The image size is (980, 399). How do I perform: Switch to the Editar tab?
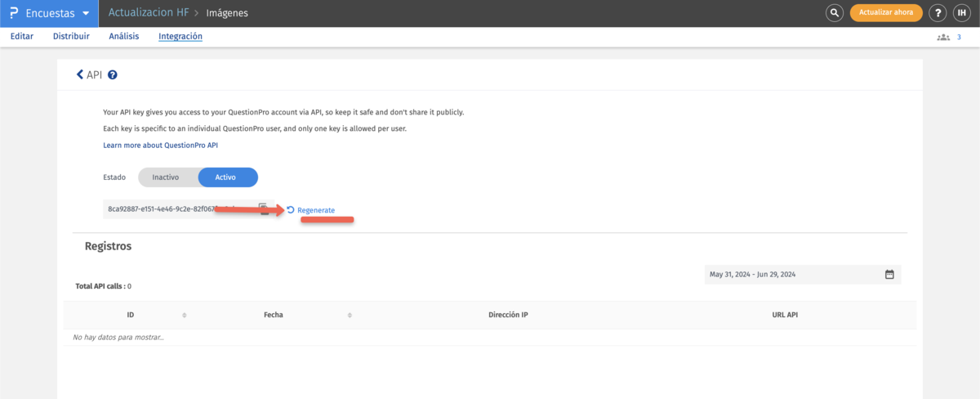pyautogui.click(x=22, y=37)
